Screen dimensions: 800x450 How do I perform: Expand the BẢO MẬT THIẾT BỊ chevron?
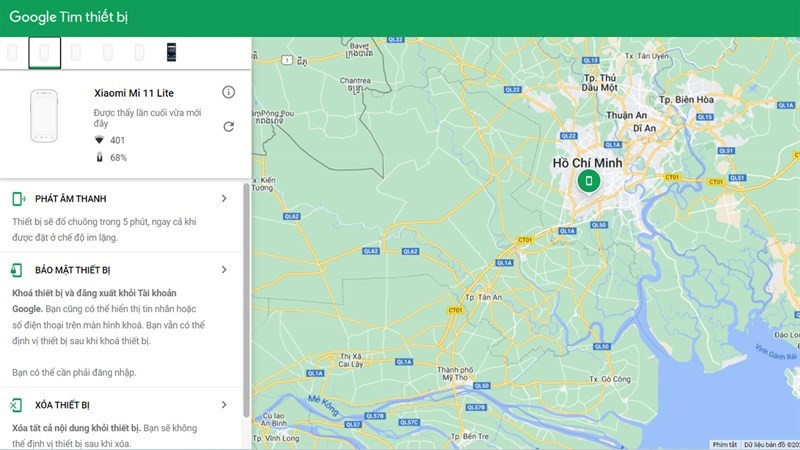[x=224, y=270]
